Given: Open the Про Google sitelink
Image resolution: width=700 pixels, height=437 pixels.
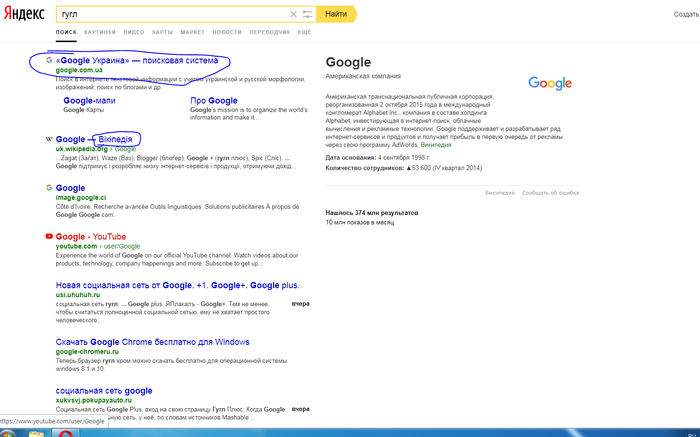Looking at the screenshot, I should click(x=214, y=100).
